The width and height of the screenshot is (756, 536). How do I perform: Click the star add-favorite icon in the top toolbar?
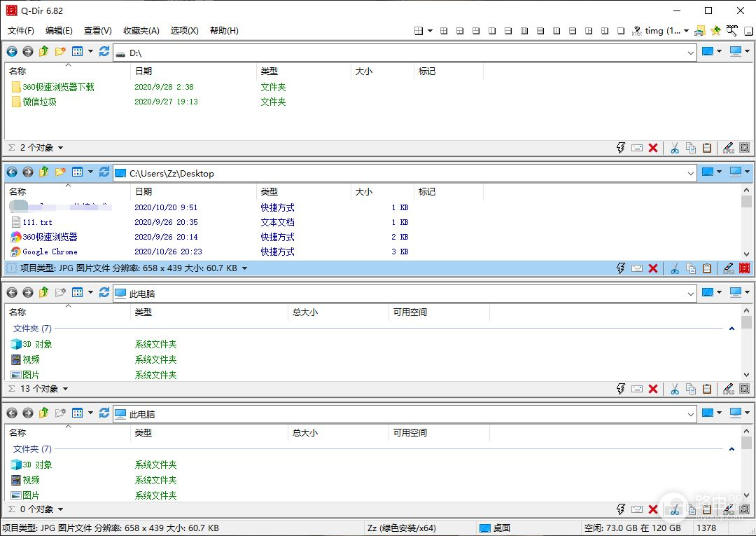click(715, 31)
